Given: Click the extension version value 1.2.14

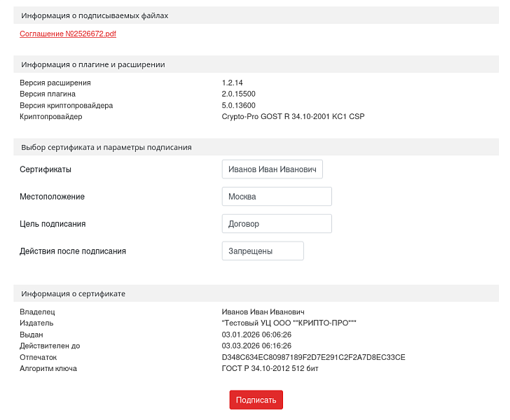Looking at the screenshot, I should pos(232,83).
